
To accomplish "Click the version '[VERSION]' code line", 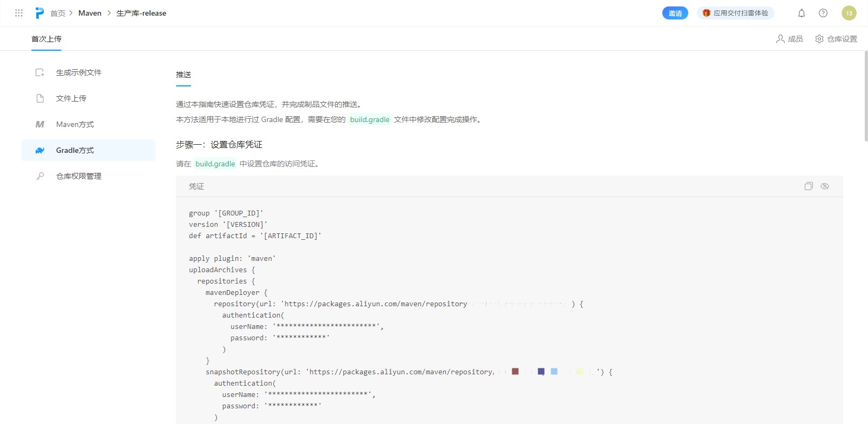I will 228,225.
